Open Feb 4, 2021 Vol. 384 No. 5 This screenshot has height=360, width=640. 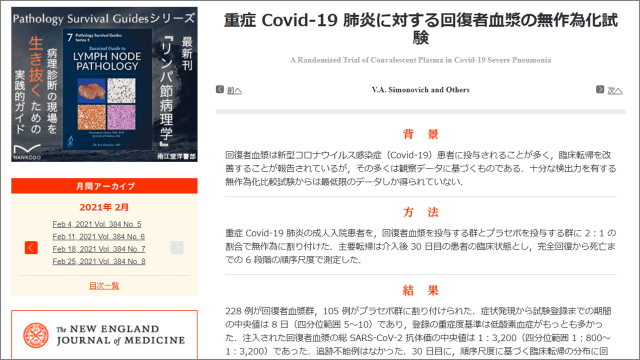[x=97, y=224]
